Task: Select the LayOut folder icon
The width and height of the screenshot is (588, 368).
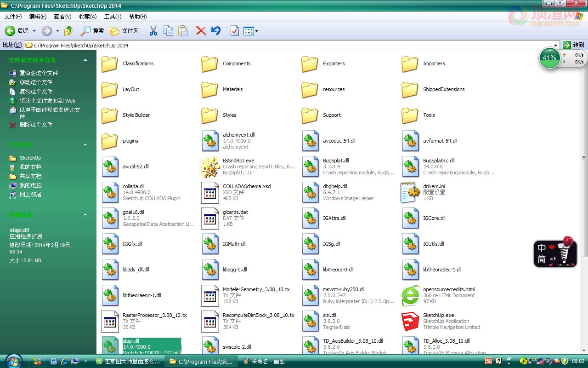Action: [110, 90]
